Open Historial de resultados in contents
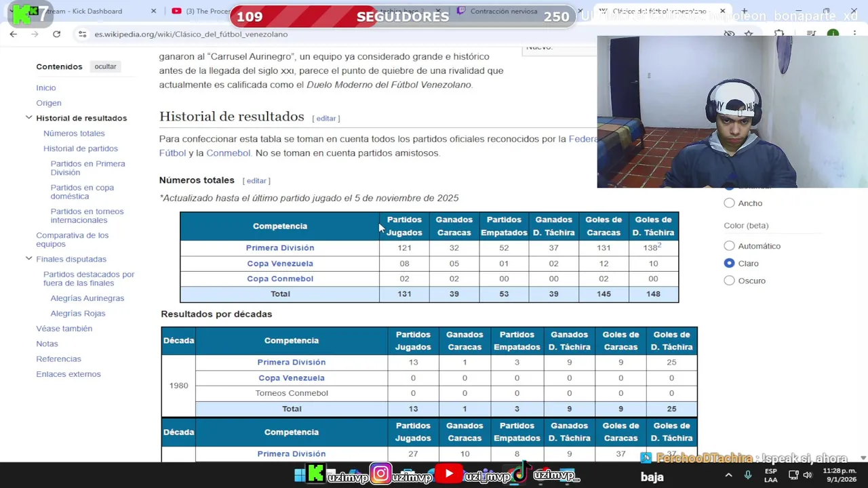The image size is (868, 488). [x=81, y=118]
